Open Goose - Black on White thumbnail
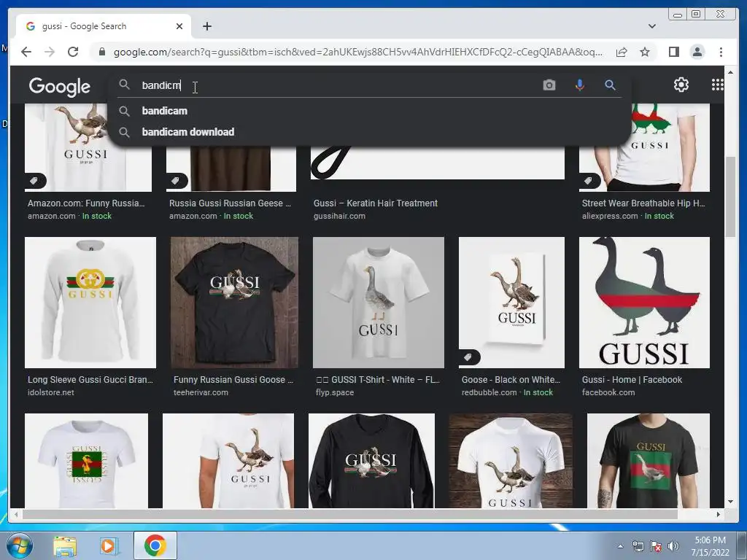747x560 pixels. click(511, 303)
